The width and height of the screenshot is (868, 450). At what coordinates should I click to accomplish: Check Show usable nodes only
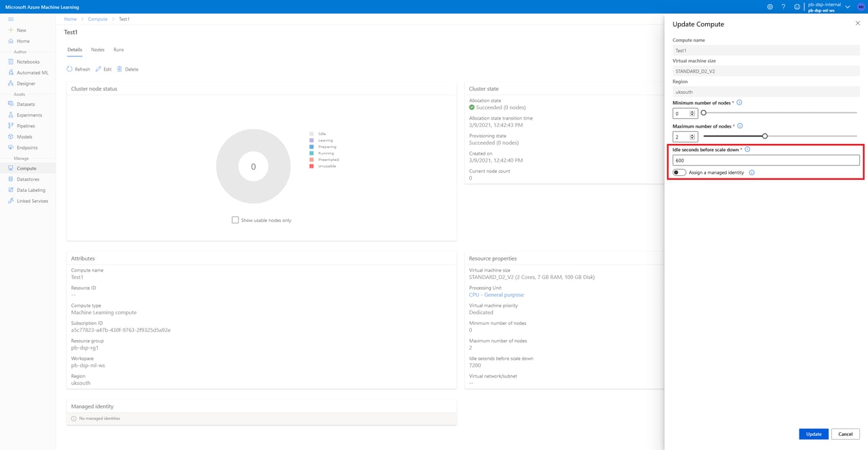235,220
